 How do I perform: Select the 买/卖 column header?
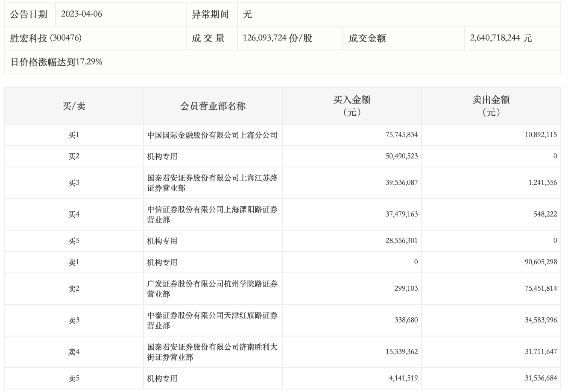(74, 106)
